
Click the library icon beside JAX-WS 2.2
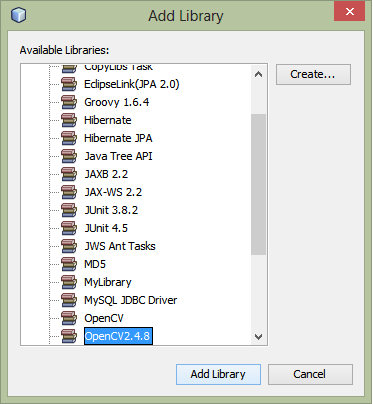click(69, 192)
